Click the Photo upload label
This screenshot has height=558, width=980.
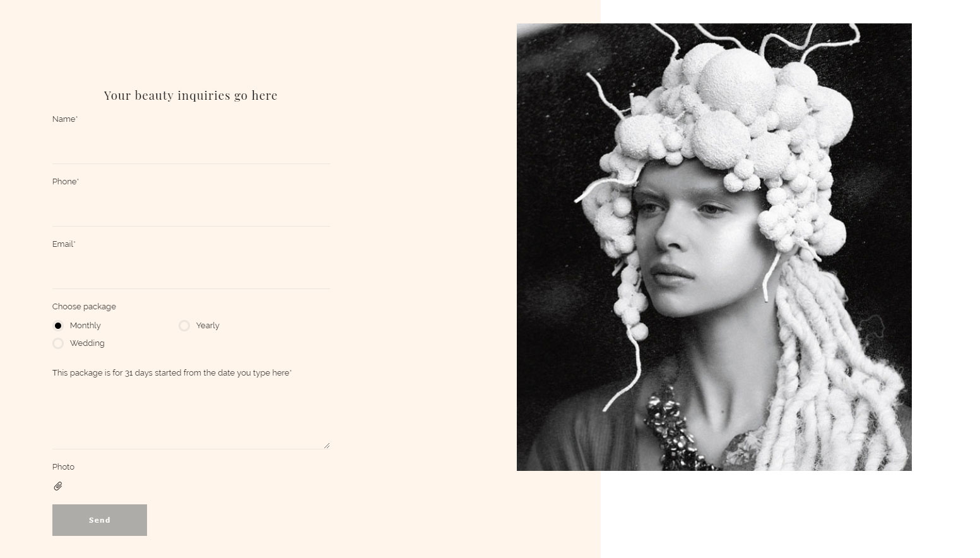[63, 467]
